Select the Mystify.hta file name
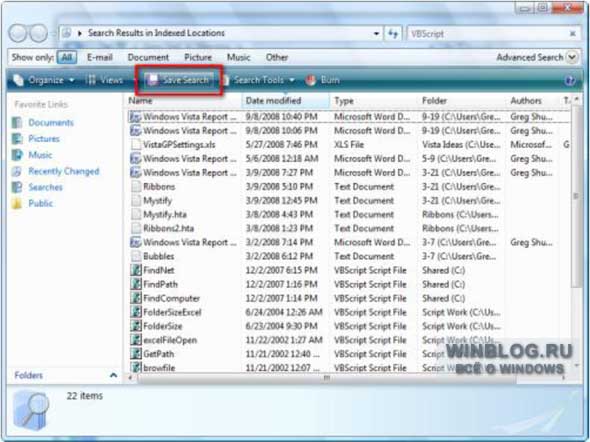 (165, 214)
